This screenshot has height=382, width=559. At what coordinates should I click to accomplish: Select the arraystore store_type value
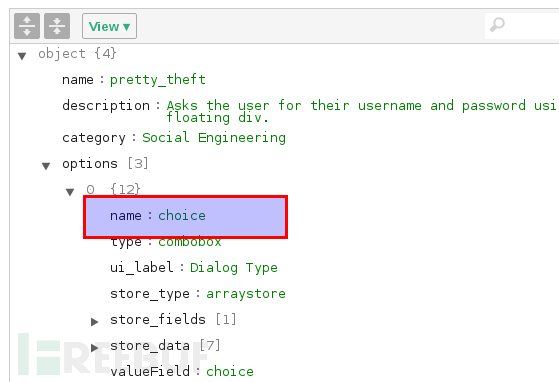[246, 294]
